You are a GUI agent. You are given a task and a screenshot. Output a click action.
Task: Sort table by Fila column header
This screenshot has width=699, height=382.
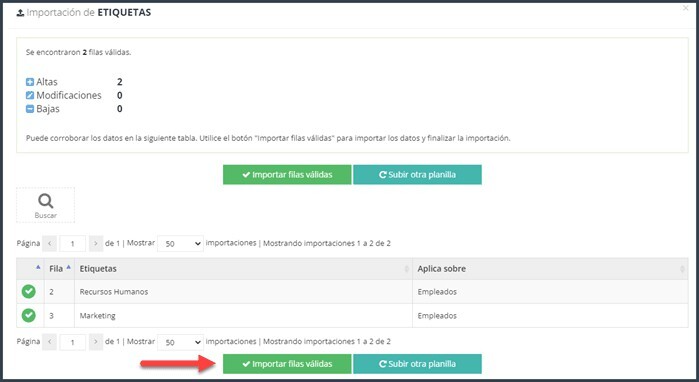point(59,269)
